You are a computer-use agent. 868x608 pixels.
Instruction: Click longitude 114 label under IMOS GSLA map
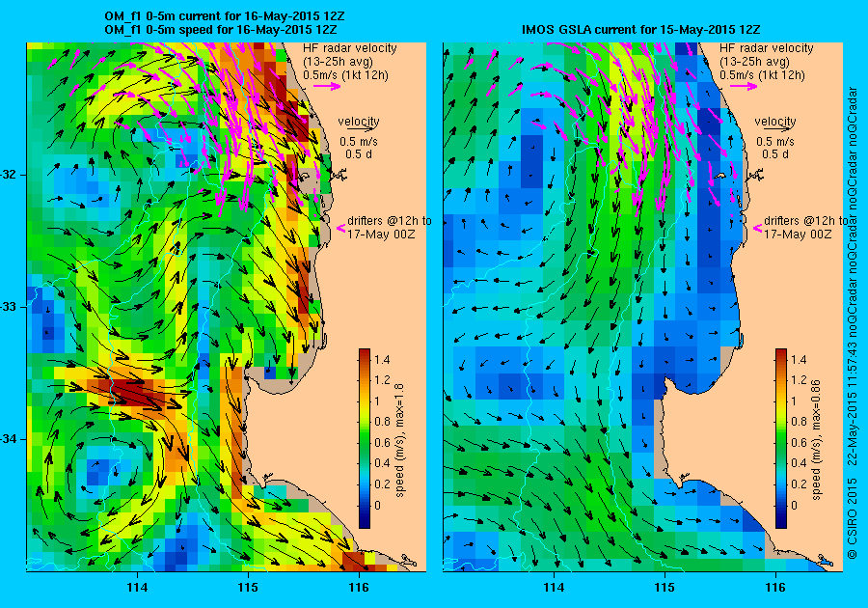pos(555,588)
